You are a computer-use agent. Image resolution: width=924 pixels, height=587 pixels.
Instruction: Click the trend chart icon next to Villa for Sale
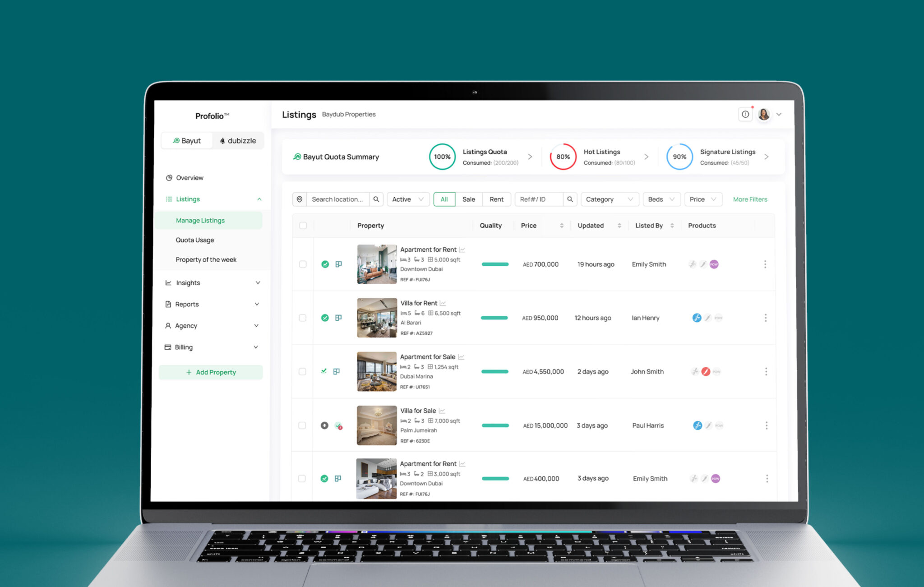point(442,410)
